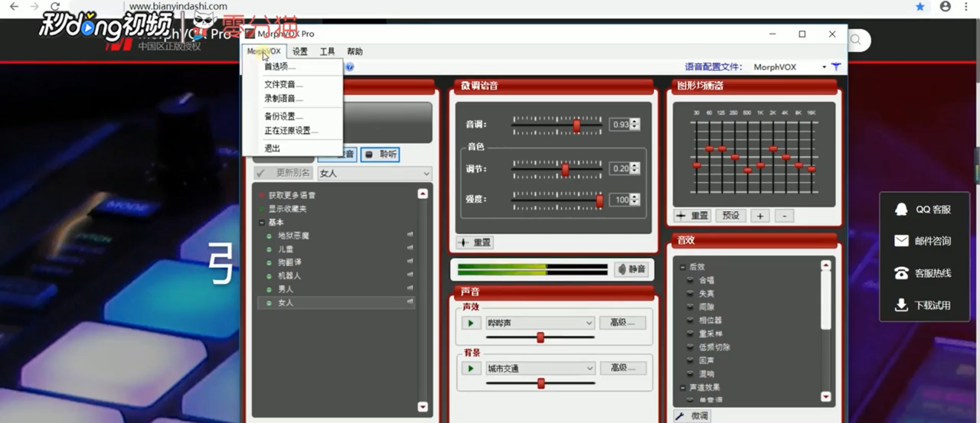The height and width of the screenshot is (423, 980).
Task: Click 下载试用 on the website sidebar
Action: [923, 305]
